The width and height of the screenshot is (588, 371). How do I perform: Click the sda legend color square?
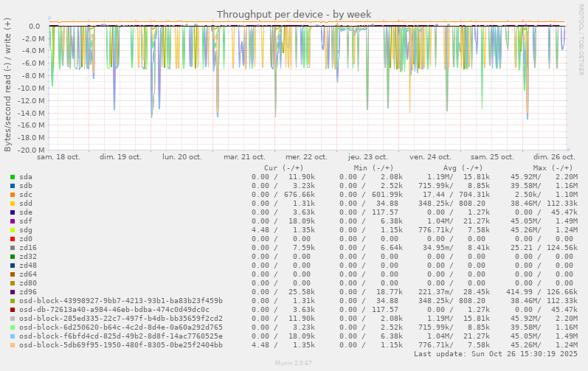tap(13, 177)
